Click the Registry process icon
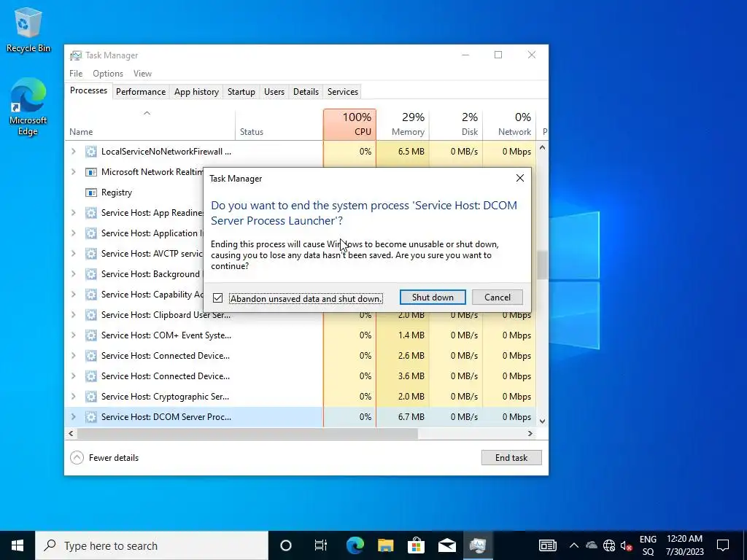The height and width of the screenshot is (560, 747). tap(90, 192)
